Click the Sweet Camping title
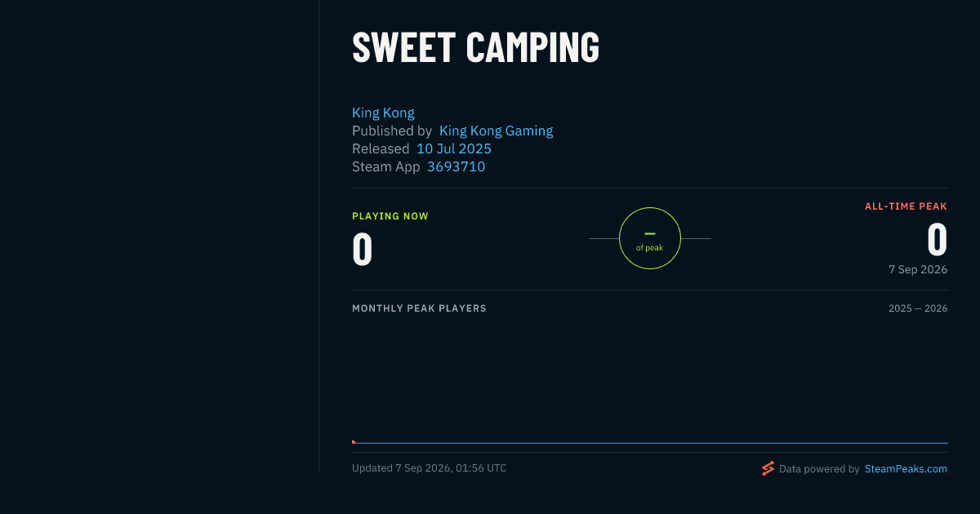The height and width of the screenshot is (514, 980). pos(475,47)
